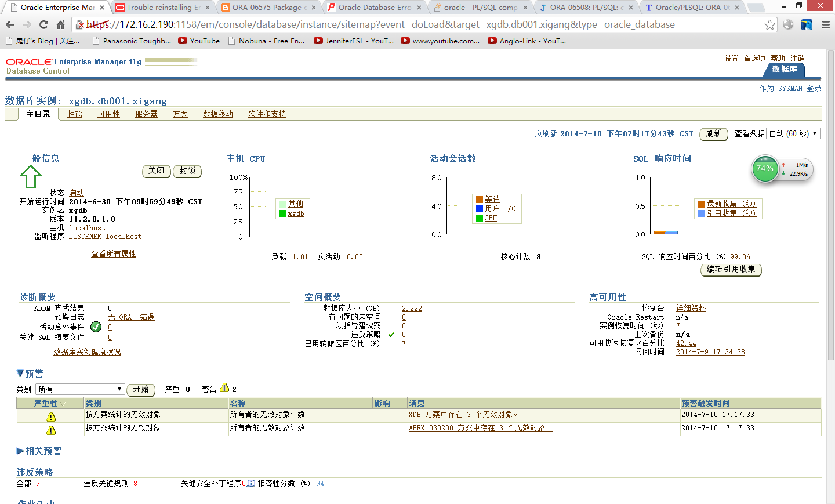
Task: Click the 关闭 shutdown button
Action: click(157, 171)
